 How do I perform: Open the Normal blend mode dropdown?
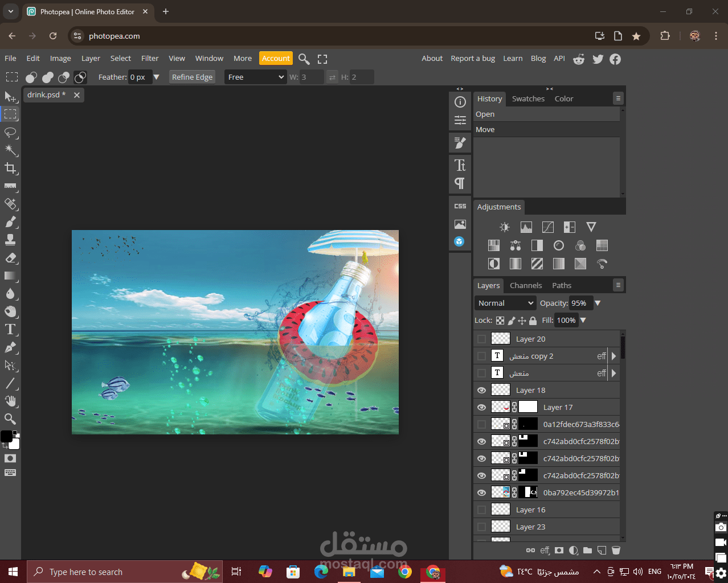coord(505,303)
